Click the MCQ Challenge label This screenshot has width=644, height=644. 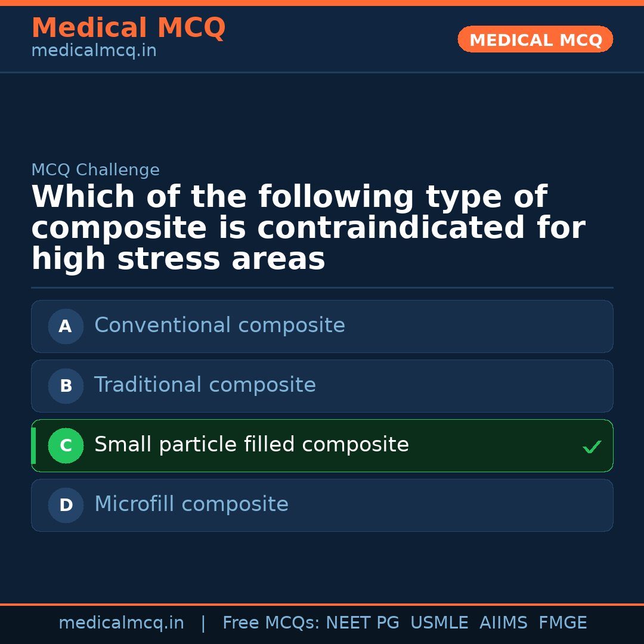(95, 170)
